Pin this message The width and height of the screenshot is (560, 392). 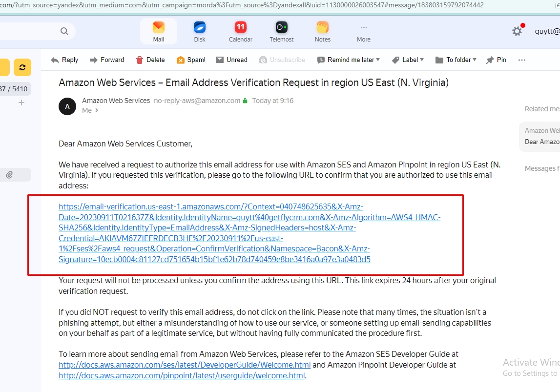[496, 60]
